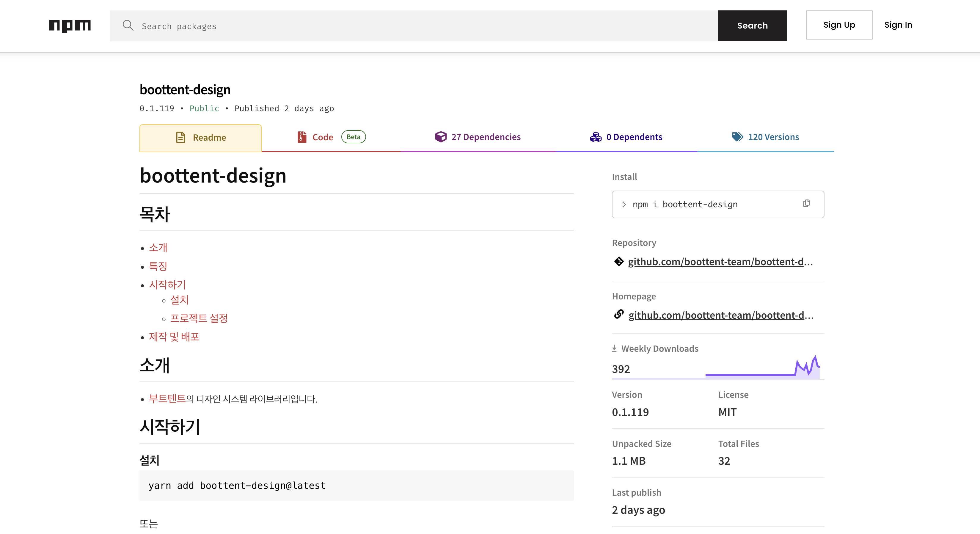Switch to the Code tab

click(x=322, y=137)
